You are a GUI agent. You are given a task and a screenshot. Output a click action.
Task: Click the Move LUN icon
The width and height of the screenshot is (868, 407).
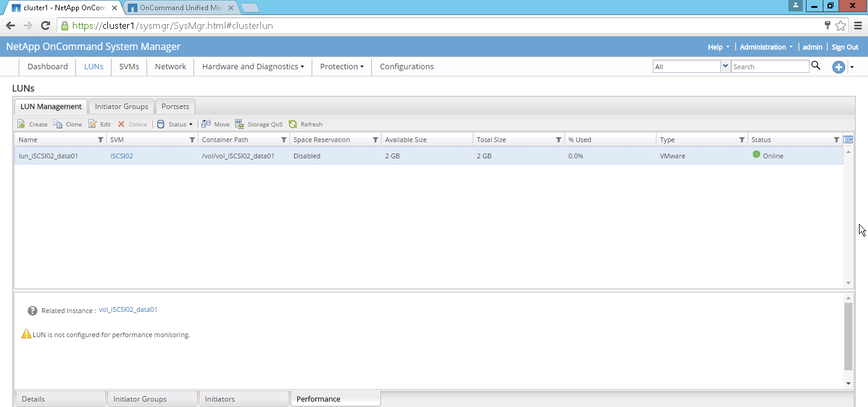click(x=206, y=124)
